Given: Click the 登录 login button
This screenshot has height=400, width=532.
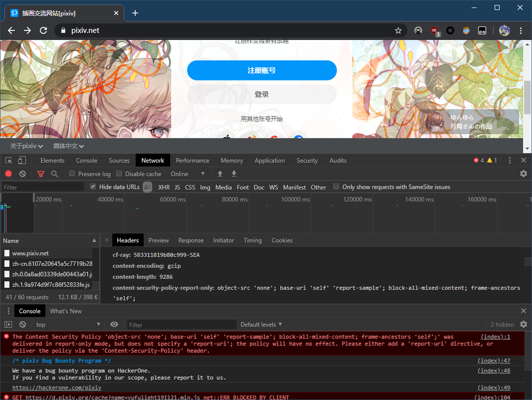Looking at the screenshot, I should pos(262,94).
